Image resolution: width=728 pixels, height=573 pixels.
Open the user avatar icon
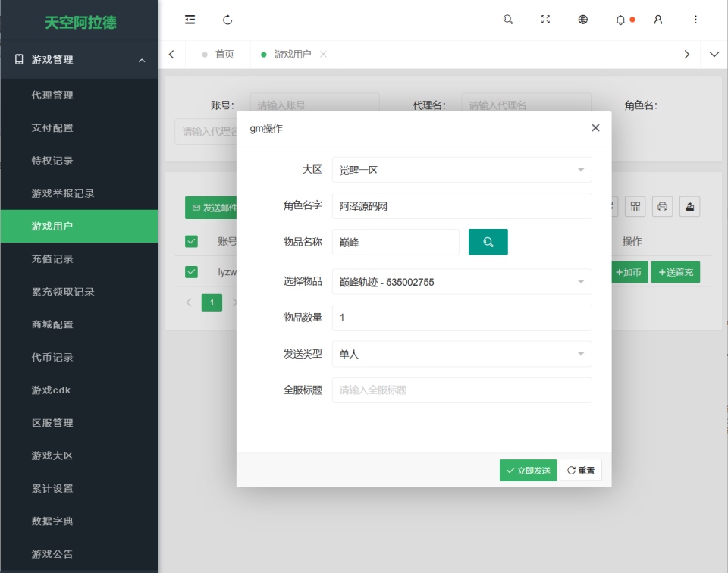[x=657, y=19]
